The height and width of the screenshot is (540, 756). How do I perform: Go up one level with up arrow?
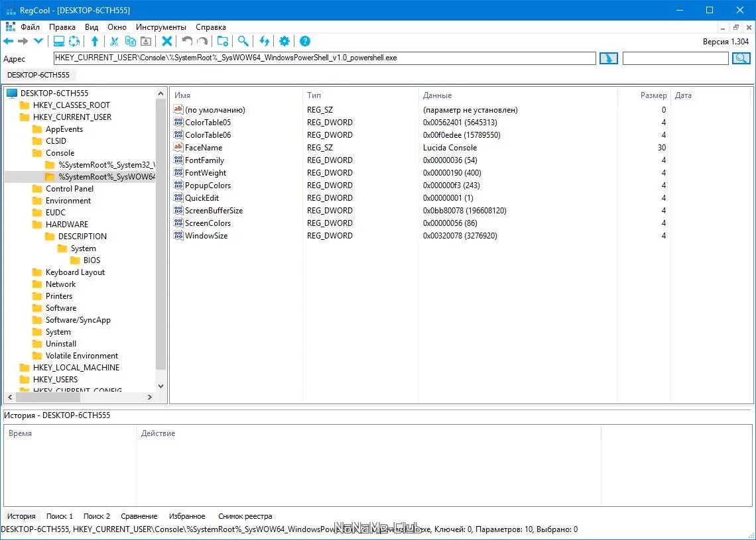pos(95,42)
